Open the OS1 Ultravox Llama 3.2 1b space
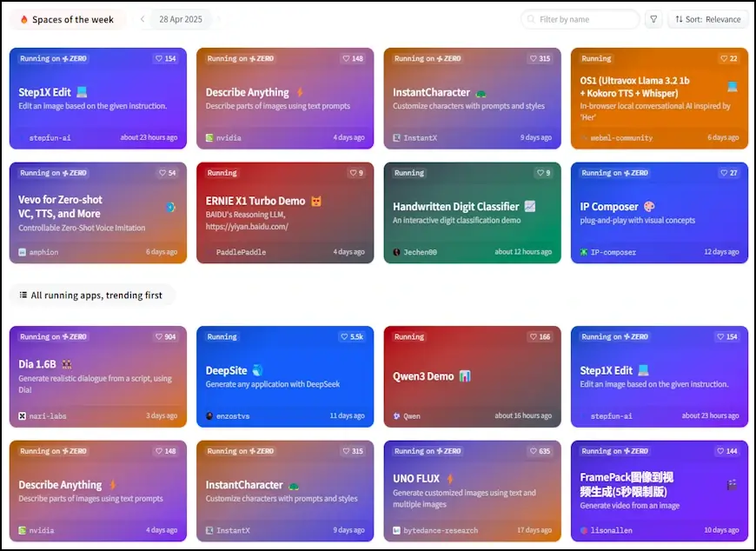This screenshot has width=756, height=551. (634, 87)
